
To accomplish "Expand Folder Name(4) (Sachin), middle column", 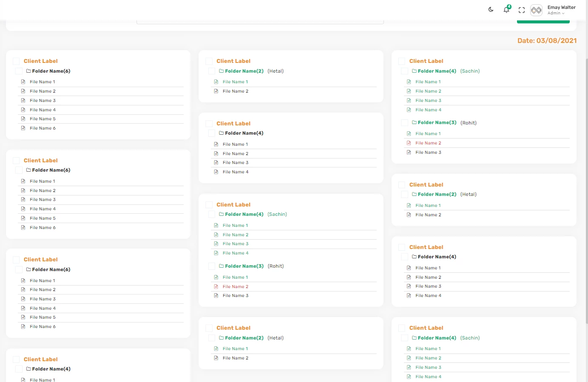I will [244, 214].
